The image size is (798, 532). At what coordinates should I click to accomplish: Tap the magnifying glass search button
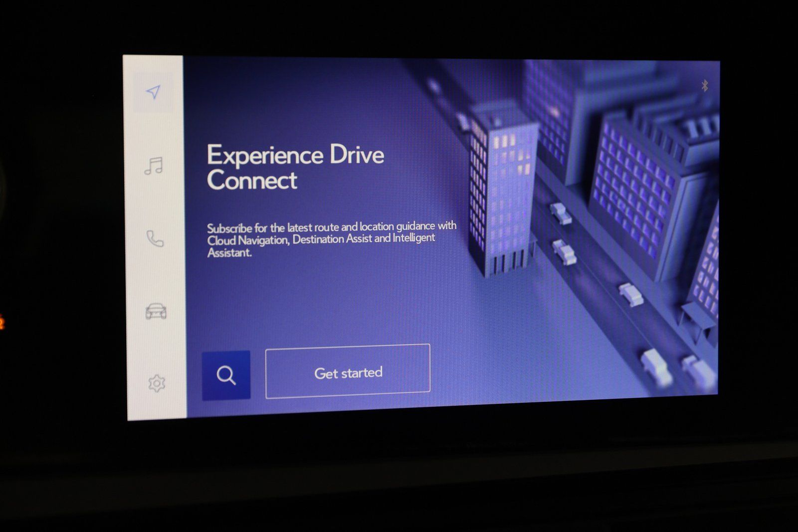pyautogui.click(x=226, y=375)
